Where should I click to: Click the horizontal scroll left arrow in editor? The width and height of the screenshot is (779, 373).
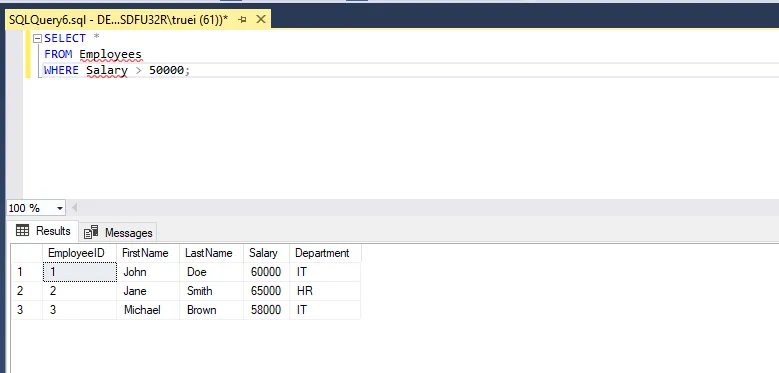point(75,208)
